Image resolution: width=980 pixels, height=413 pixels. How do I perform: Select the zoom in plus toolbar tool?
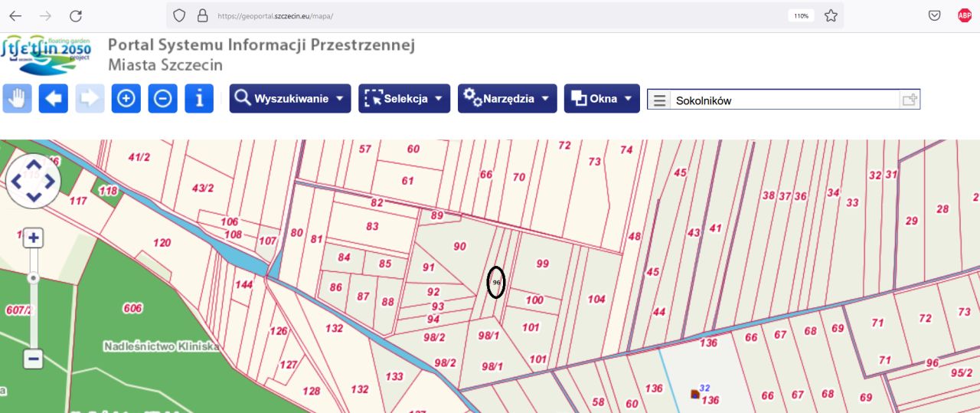(126, 98)
